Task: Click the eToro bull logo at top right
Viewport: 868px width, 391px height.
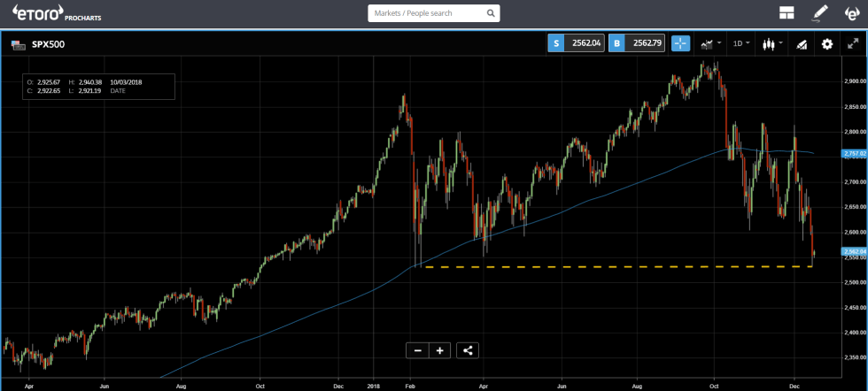Action: (x=852, y=13)
